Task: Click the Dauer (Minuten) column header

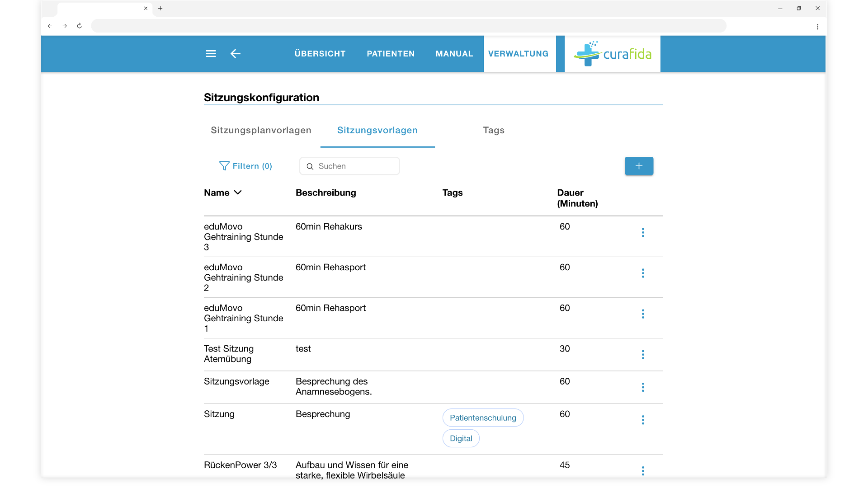Action: point(577,198)
